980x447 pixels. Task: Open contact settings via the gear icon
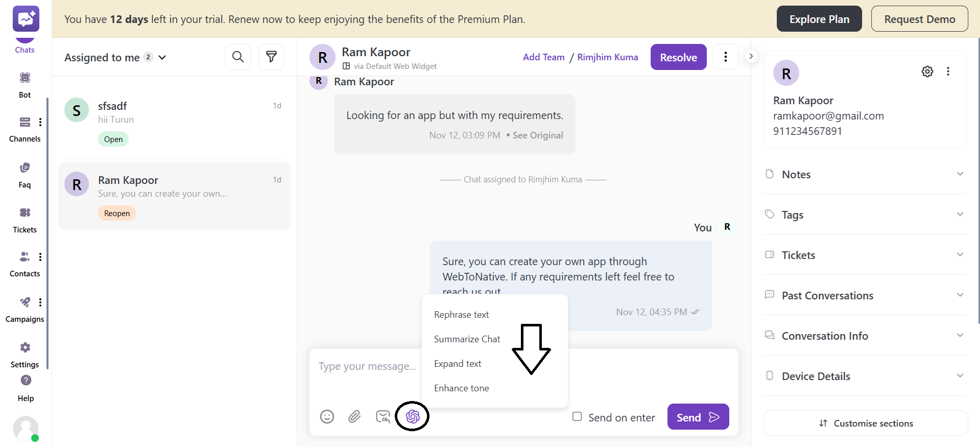[x=927, y=71]
